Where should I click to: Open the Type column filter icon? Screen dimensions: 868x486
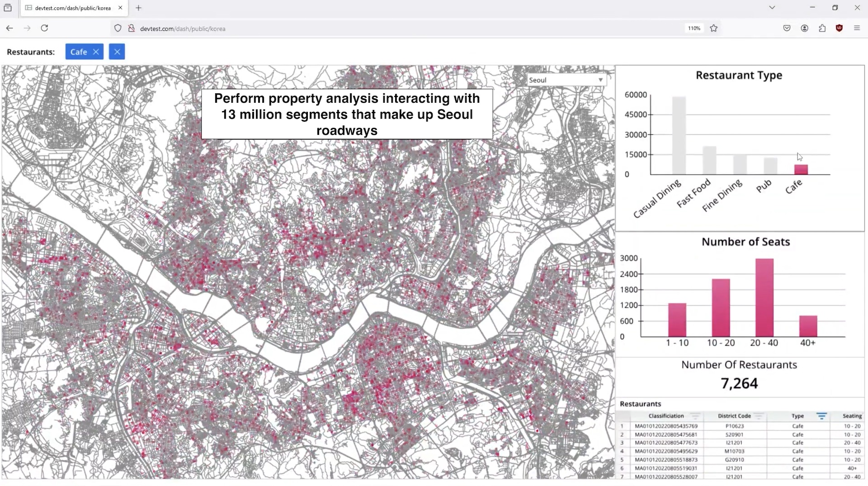(821, 416)
